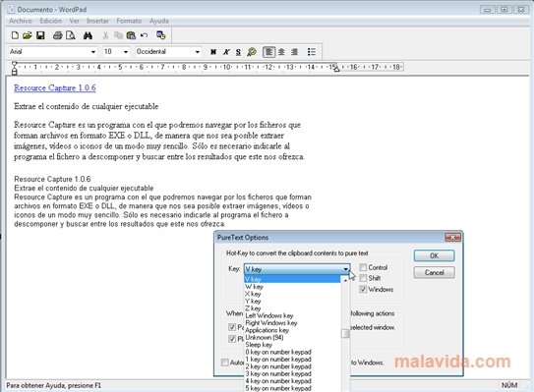Viewport: 534px width, 392px height.
Task: Open the Archivo menu
Action: pyautogui.click(x=21, y=21)
